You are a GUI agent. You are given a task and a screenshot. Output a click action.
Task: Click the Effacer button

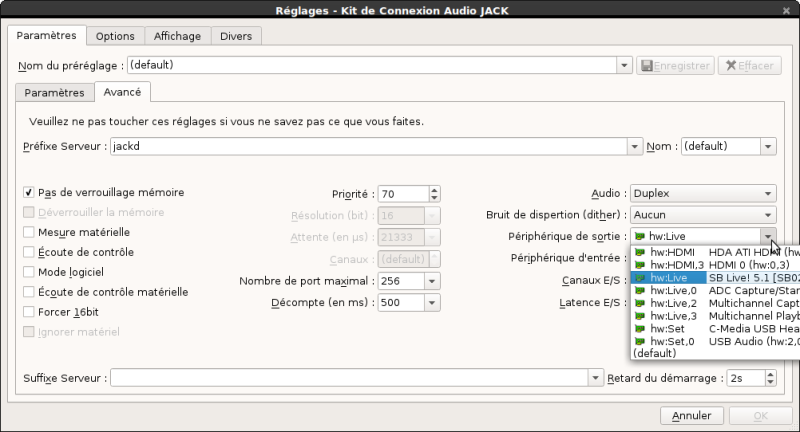click(x=749, y=66)
